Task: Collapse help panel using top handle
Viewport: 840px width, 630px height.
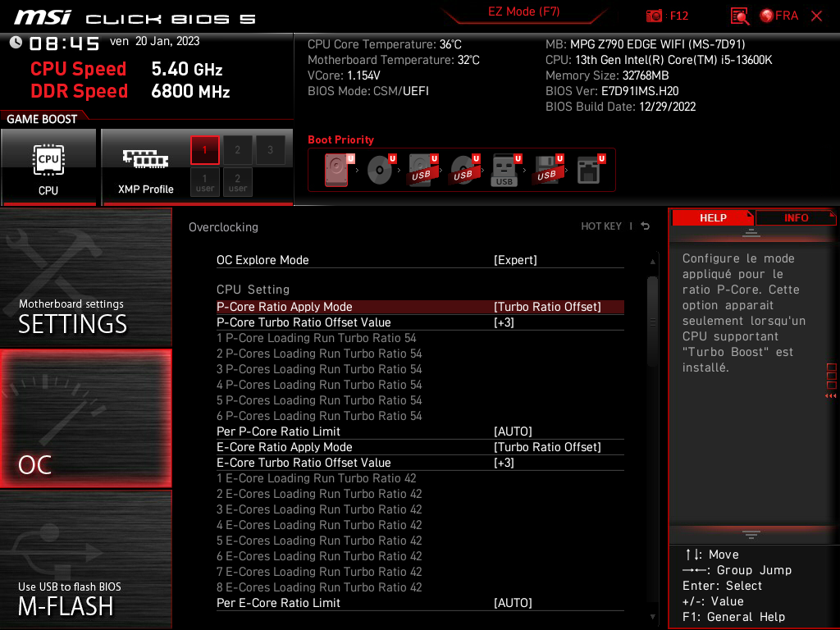Action: 751,233
